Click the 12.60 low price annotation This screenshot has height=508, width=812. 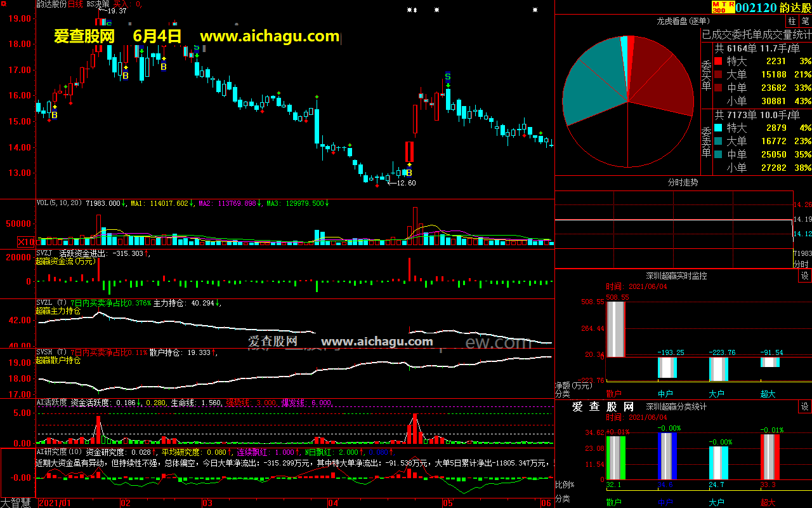coord(406,183)
